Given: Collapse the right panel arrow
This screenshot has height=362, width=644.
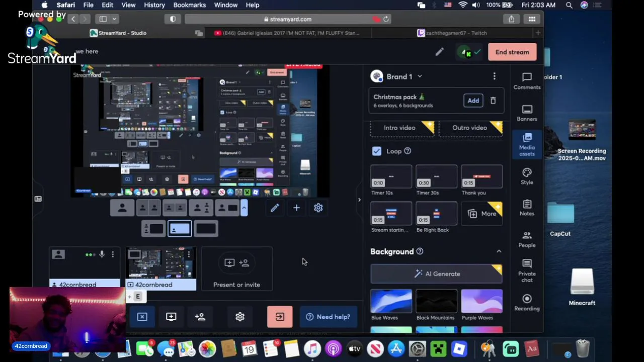Looking at the screenshot, I should pyautogui.click(x=359, y=200).
